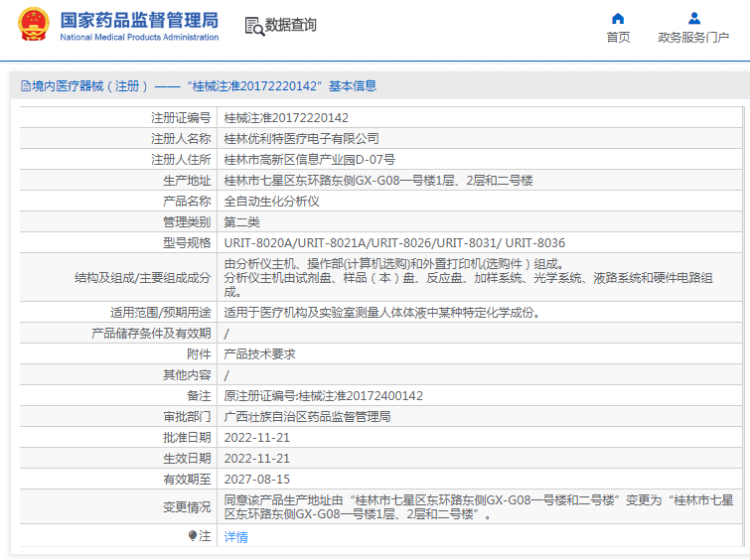Click the 管理类别 label
The image size is (750, 560).
coord(187,222)
